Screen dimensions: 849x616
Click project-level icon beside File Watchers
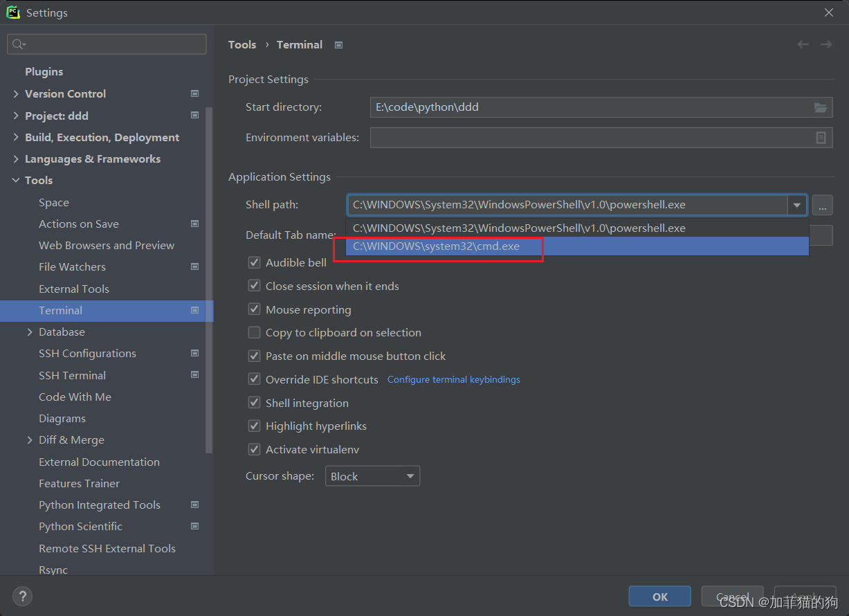click(x=194, y=266)
